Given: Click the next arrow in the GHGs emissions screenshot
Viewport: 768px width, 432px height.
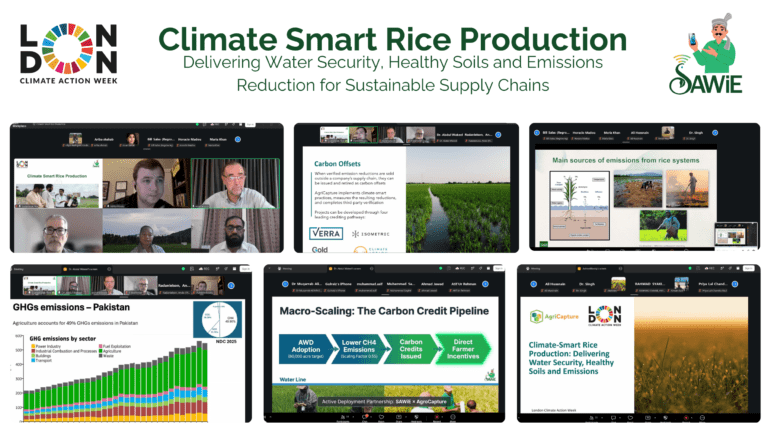Looking at the screenshot, I should pyautogui.click(x=231, y=286).
